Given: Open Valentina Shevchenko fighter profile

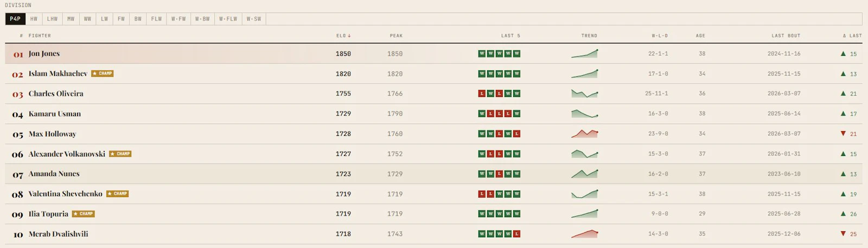Looking at the screenshot, I should point(65,194).
